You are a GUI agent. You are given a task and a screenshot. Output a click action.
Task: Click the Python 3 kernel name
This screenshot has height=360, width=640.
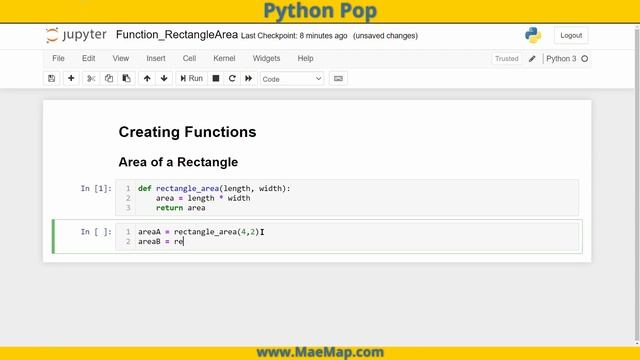coord(561,59)
